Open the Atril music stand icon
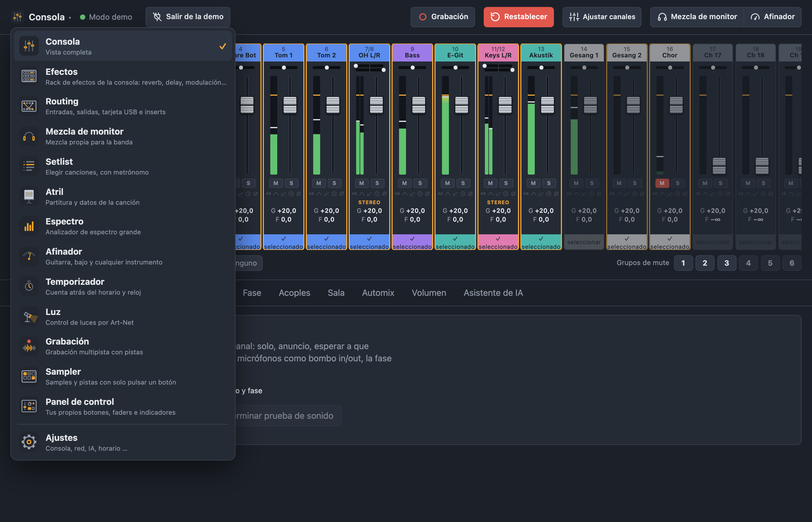812x522 pixels. point(29,197)
